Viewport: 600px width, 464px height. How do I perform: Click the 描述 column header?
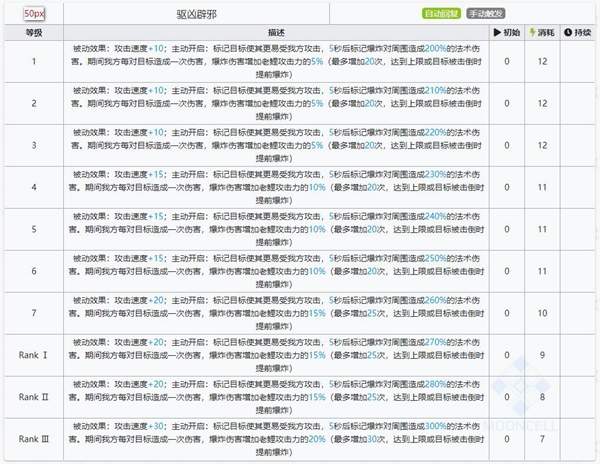pos(276,33)
